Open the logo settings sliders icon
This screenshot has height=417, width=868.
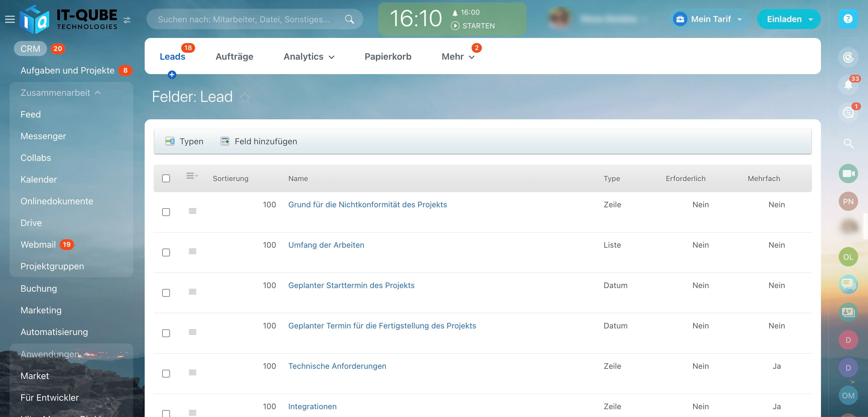[127, 20]
